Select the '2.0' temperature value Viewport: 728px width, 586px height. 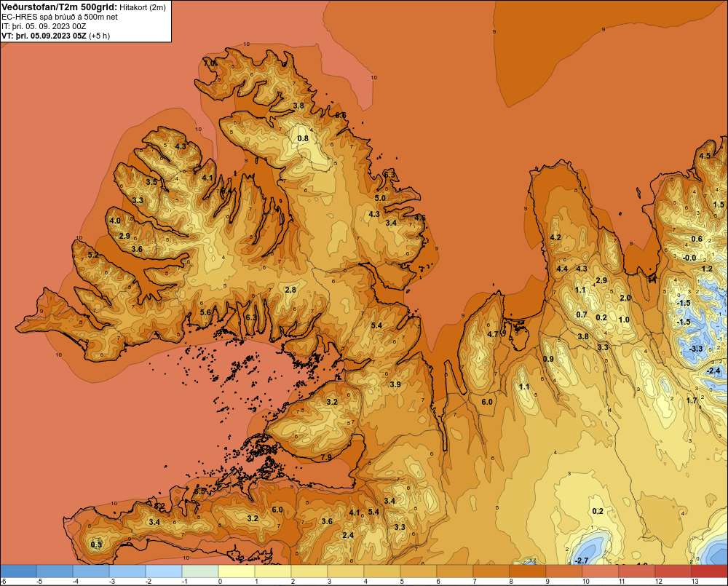pyautogui.click(x=625, y=298)
